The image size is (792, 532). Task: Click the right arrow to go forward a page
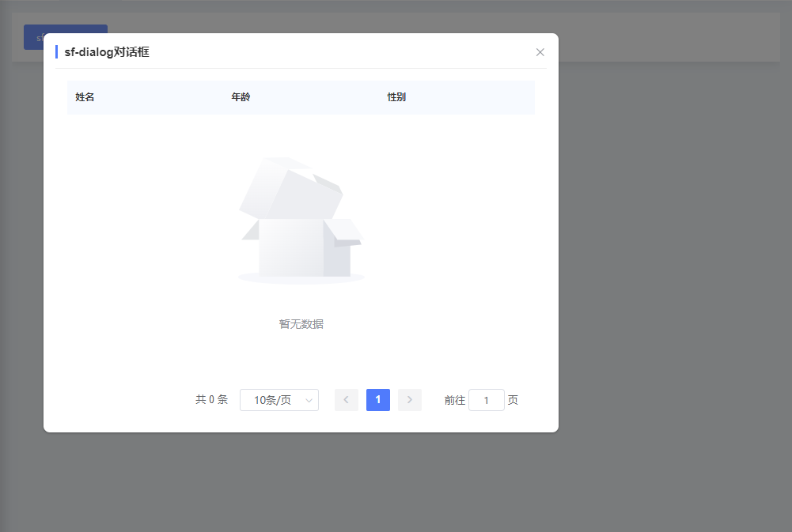pos(409,400)
